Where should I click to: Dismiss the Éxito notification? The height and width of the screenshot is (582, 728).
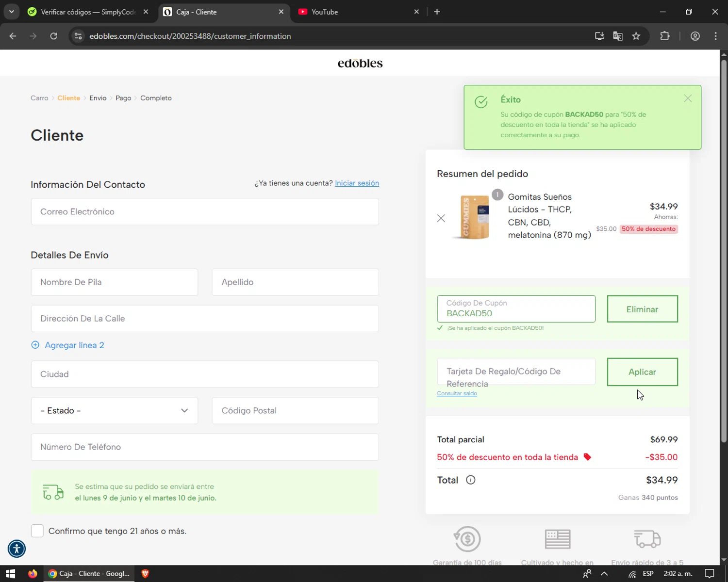pyautogui.click(x=688, y=98)
